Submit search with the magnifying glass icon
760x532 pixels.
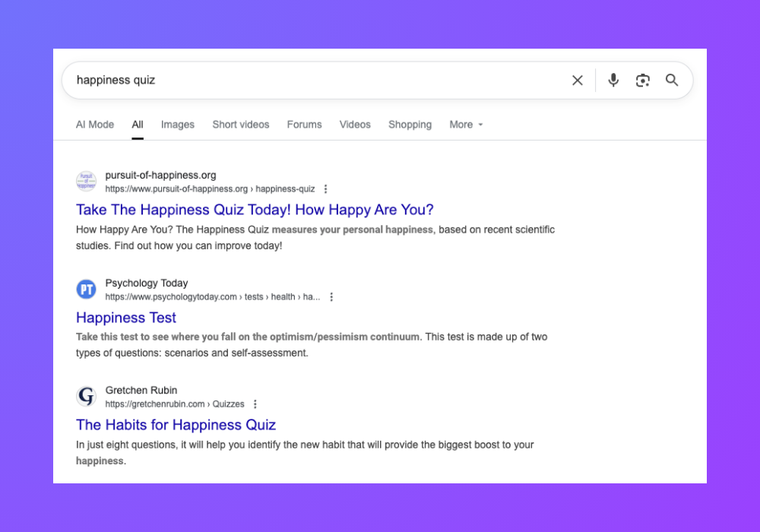[672, 80]
